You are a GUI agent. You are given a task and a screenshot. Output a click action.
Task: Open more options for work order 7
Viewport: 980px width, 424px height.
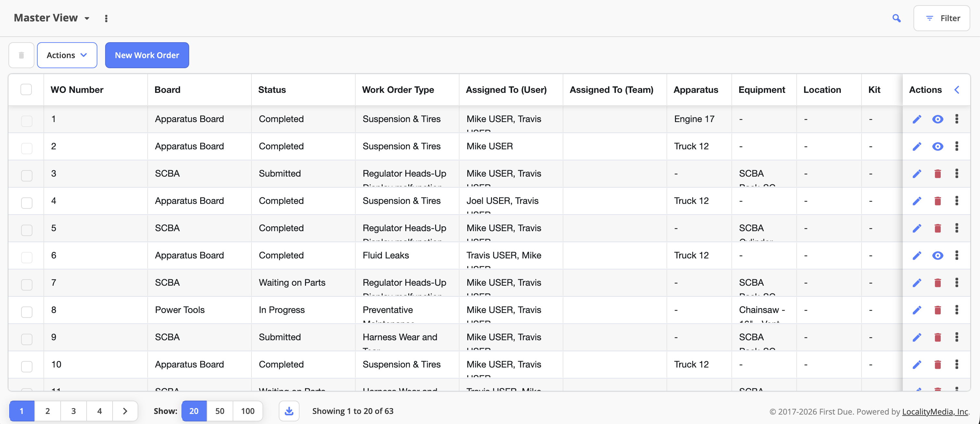pos(956,282)
